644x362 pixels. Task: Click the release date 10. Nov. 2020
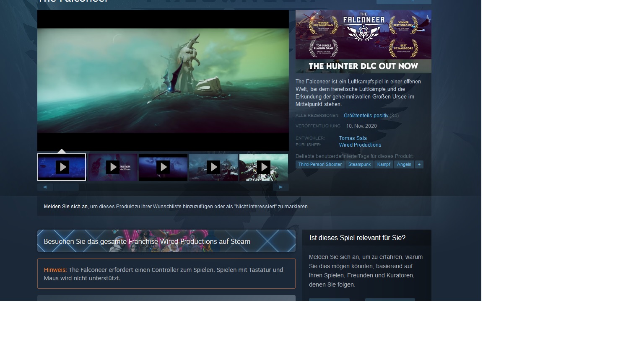point(361,126)
